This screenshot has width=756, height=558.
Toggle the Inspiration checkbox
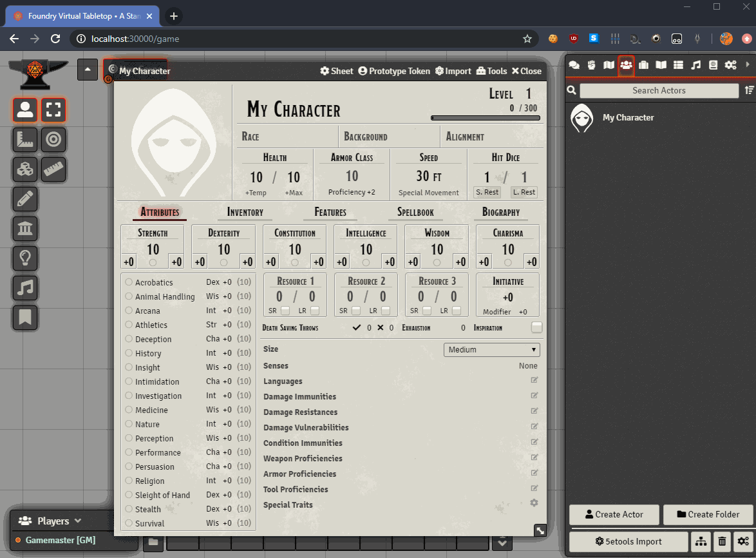pyautogui.click(x=536, y=328)
